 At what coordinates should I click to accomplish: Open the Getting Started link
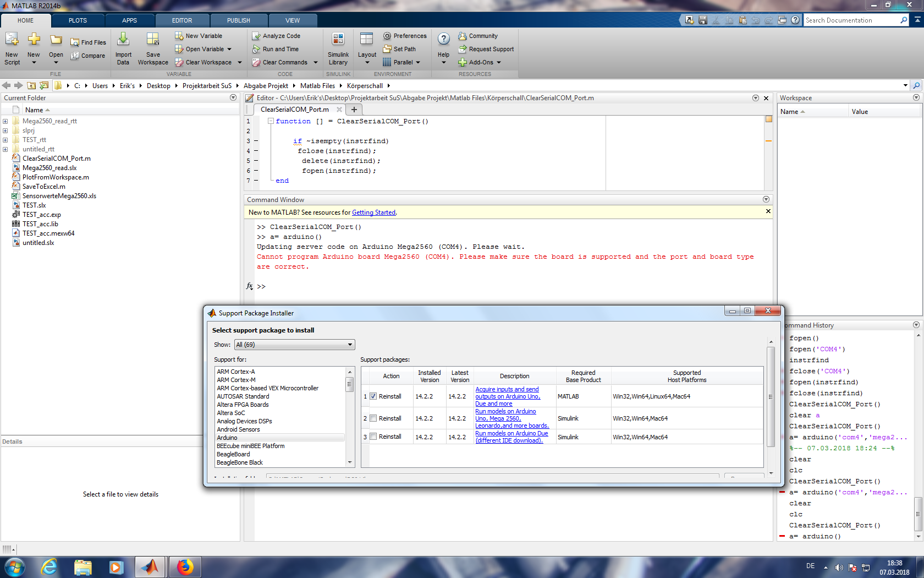pos(373,212)
